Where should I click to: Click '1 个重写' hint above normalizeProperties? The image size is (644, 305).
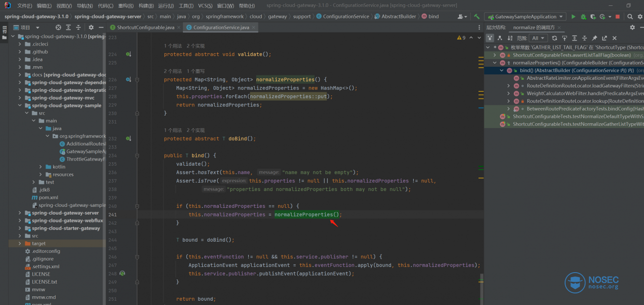click(x=195, y=71)
